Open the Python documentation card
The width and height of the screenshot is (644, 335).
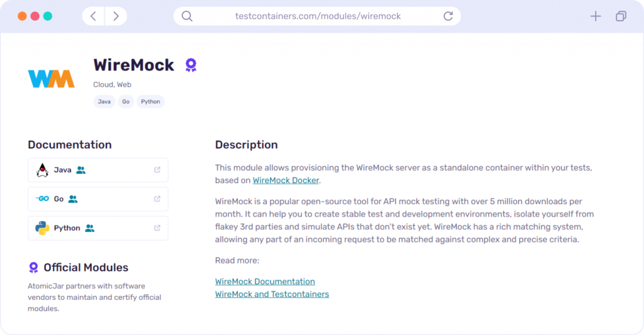(x=98, y=228)
